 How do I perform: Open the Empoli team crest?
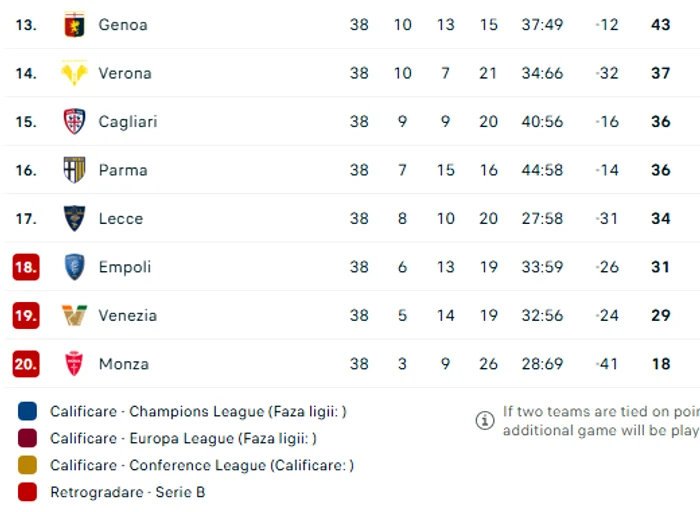[x=74, y=267]
